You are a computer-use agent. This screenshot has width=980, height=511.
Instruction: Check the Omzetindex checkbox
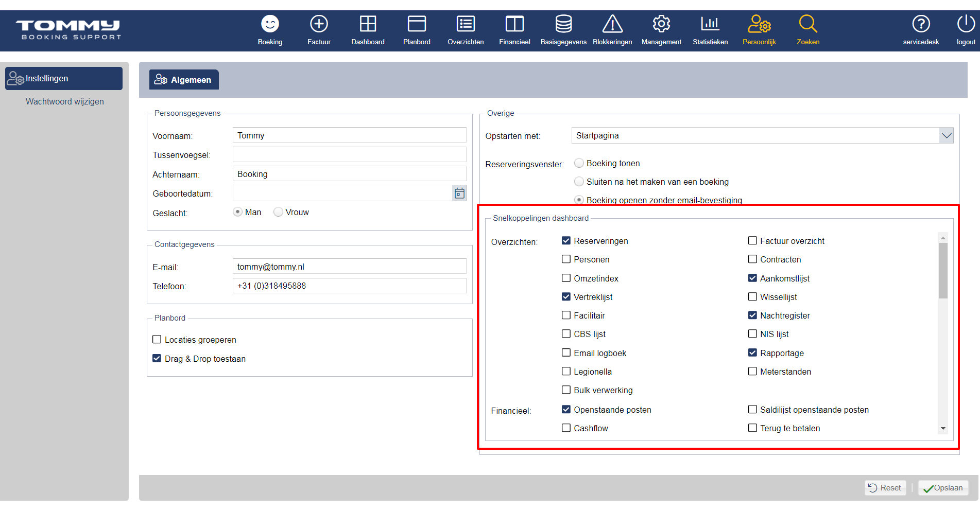click(566, 278)
